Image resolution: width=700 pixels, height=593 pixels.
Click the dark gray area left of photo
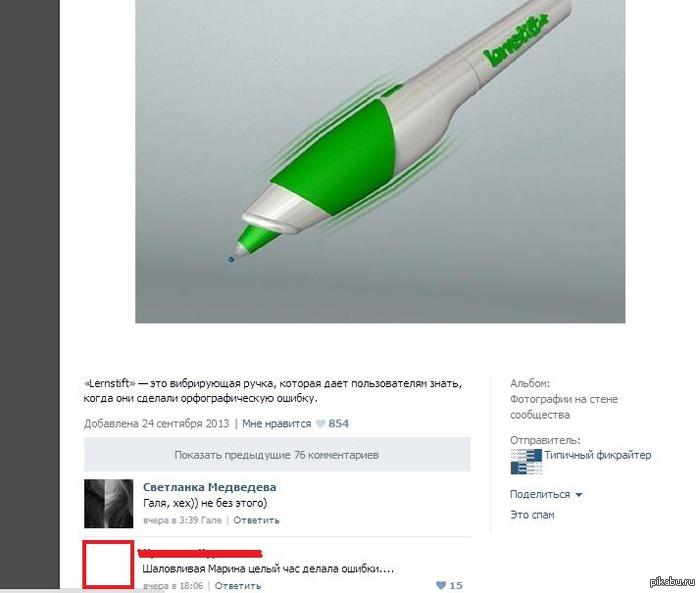click(x=29, y=295)
